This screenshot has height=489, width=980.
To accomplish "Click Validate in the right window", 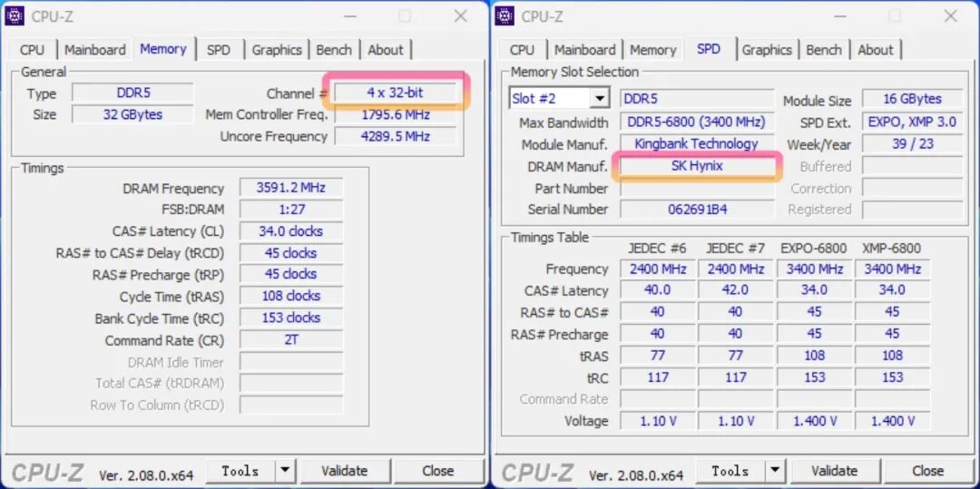I will (x=835, y=471).
